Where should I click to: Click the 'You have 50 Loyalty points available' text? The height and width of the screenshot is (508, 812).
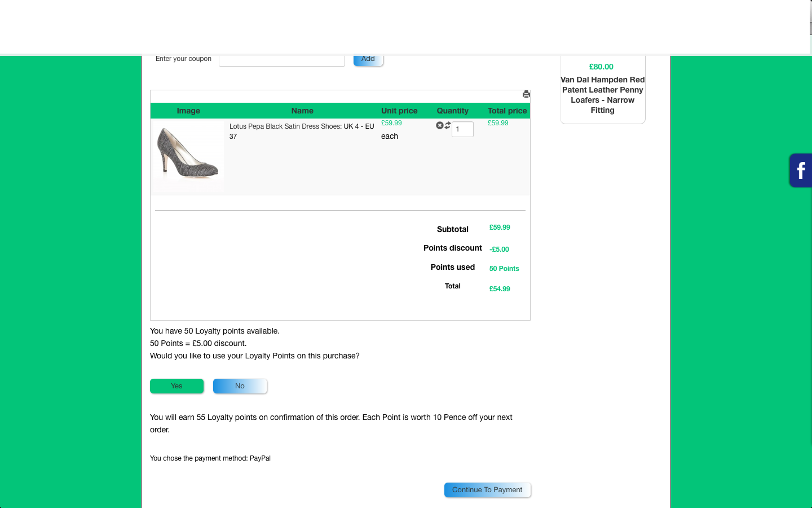point(215,331)
